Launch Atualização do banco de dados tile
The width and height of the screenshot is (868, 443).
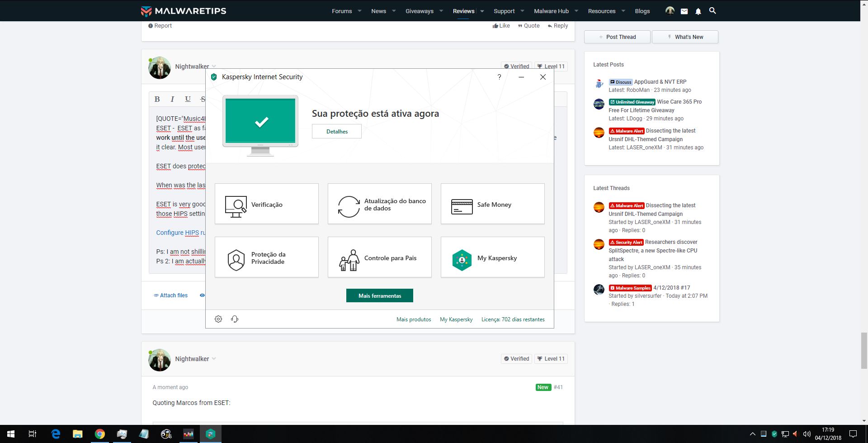tap(380, 204)
